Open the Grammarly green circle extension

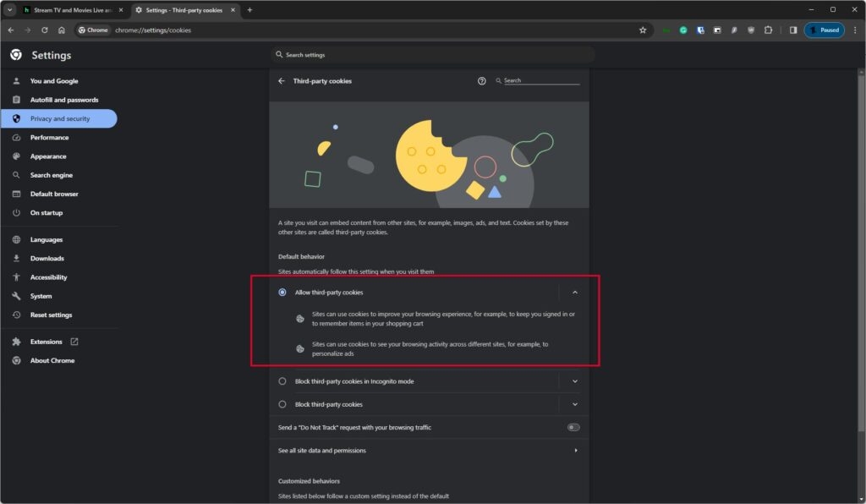click(683, 30)
